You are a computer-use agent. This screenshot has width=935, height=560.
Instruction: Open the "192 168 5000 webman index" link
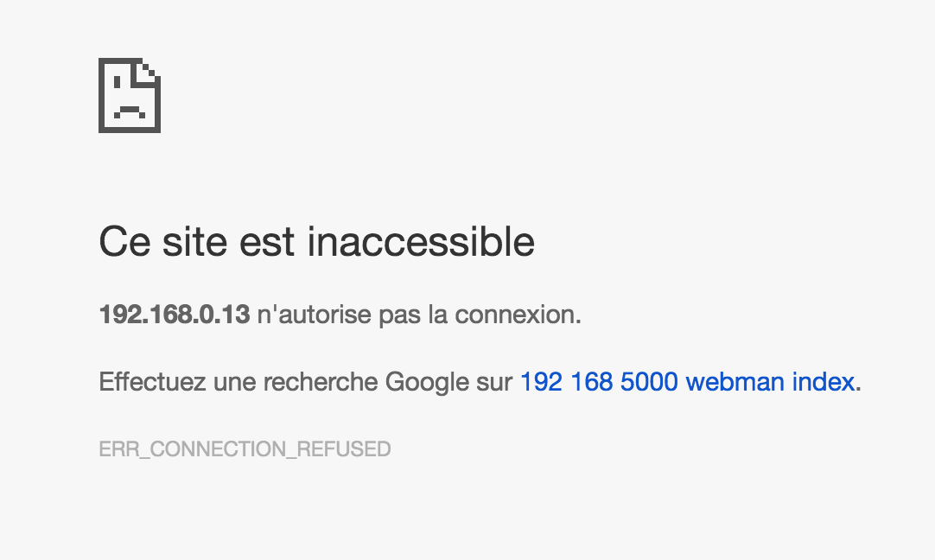coord(687,382)
